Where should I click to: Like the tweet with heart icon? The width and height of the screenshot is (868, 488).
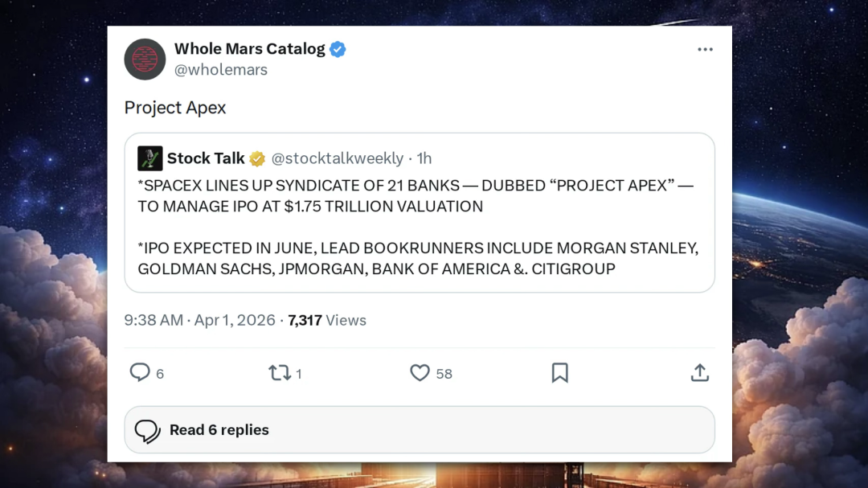pyautogui.click(x=420, y=373)
